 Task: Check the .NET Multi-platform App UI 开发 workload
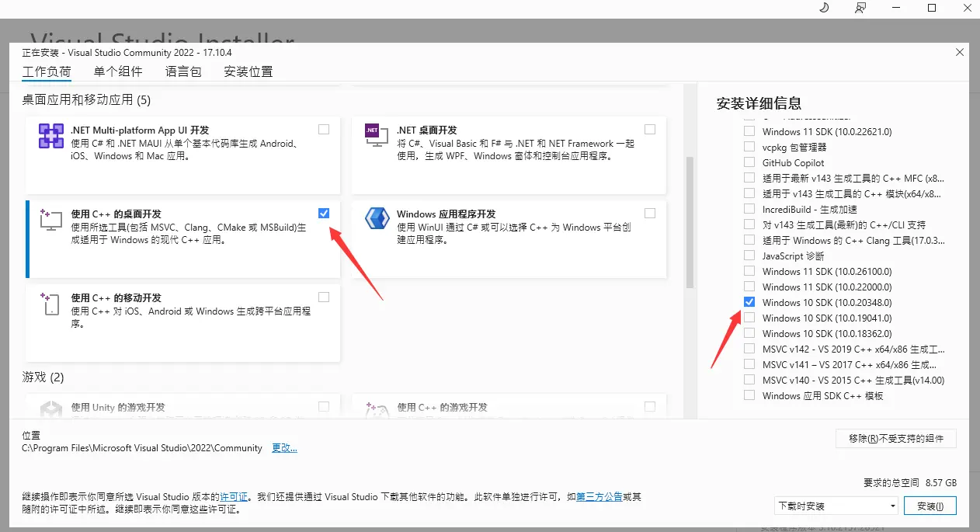[324, 129]
